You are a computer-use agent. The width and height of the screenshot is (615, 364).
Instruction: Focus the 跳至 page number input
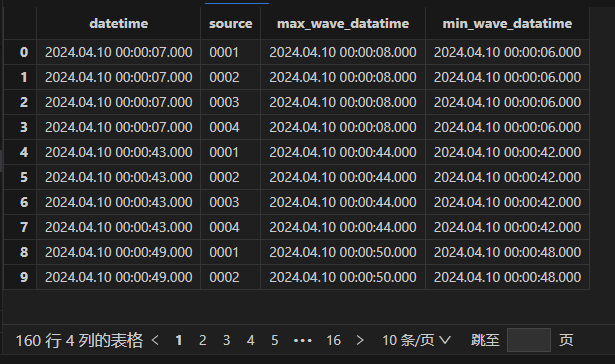coord(529,340)
